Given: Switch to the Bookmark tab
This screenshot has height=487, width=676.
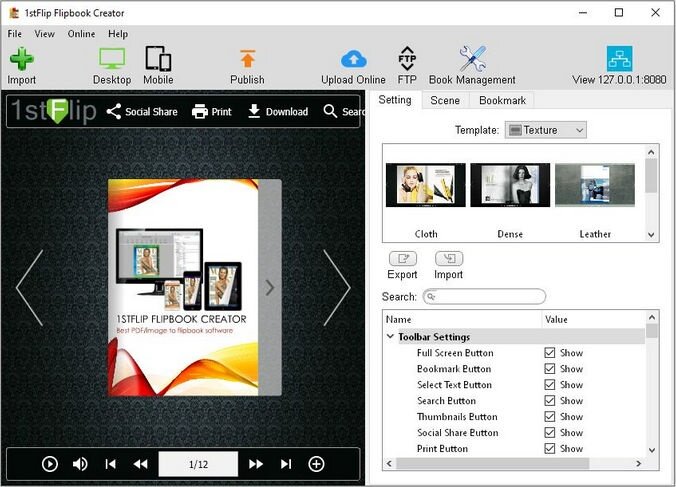Looking at the screenshot, I should point(502,100).
